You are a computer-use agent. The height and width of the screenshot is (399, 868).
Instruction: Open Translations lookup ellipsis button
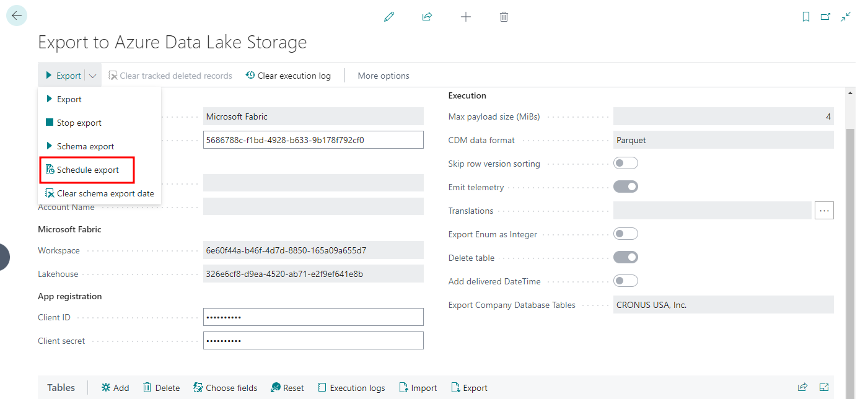coord(824,211)
